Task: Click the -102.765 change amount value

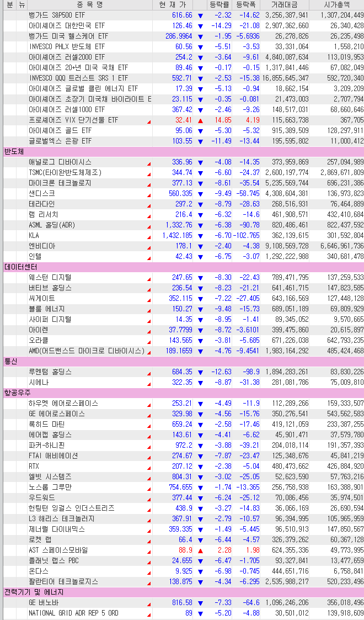Action: [x=247, y=236]
